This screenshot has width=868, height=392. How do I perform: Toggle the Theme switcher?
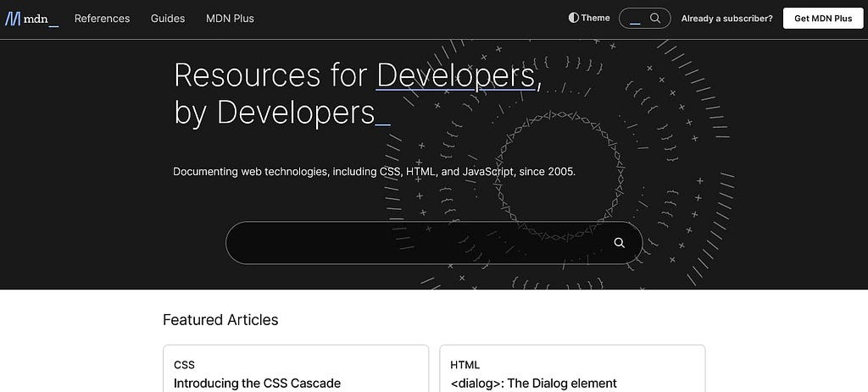589,18
